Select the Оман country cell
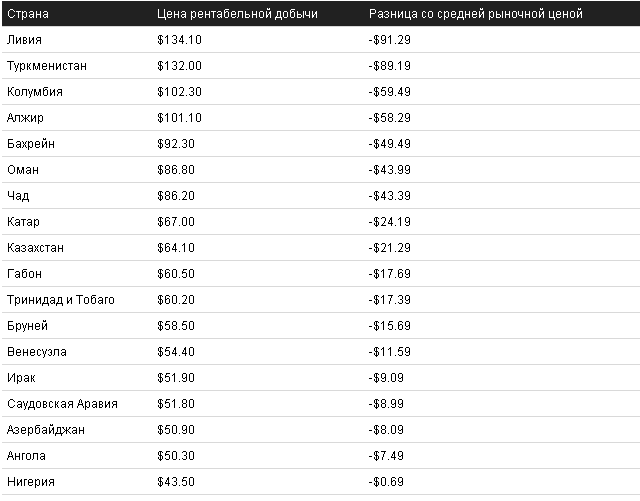 point(23,170)
